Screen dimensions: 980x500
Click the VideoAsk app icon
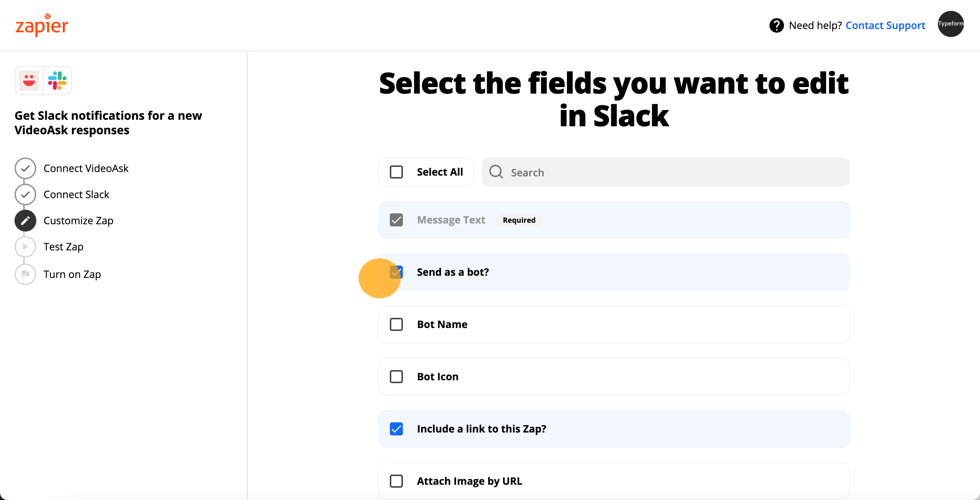click(x=29, y=81)
